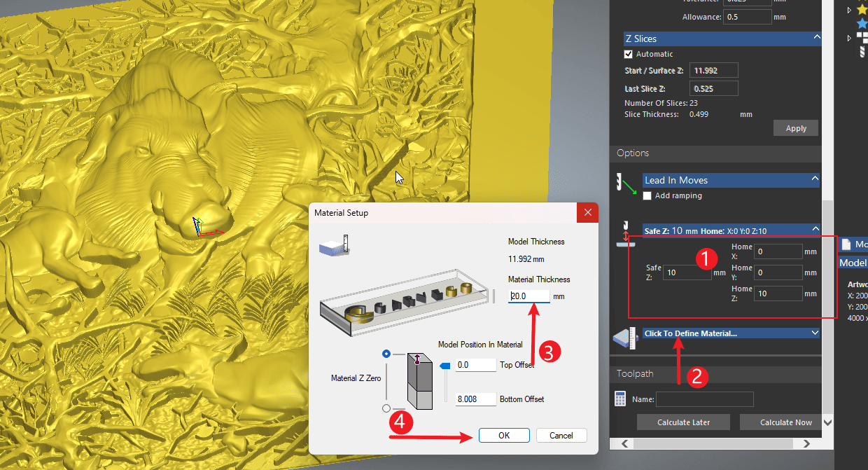Click the Lead In Moves tool icon
Viewport: 868px width, 470px height.
point(624,184)
